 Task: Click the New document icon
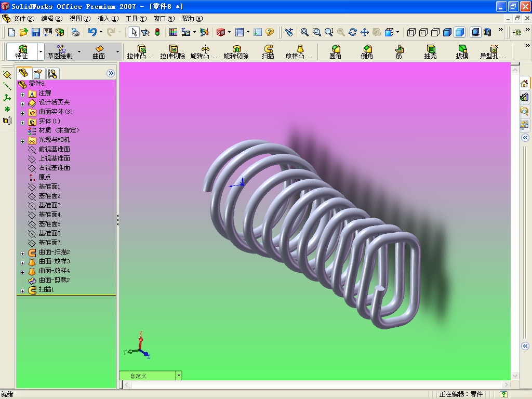11,32
